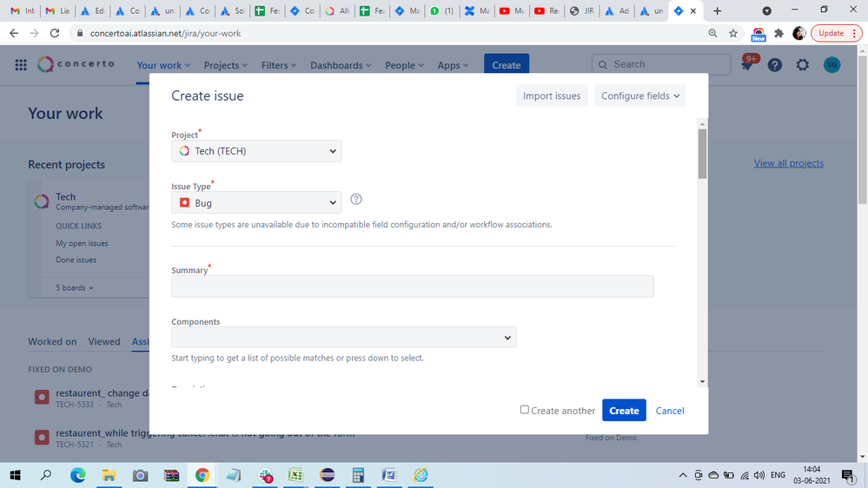The width and height of the screenshot is (868, 488).
Task: Click the Jira Search box
Action: [661, 64]
